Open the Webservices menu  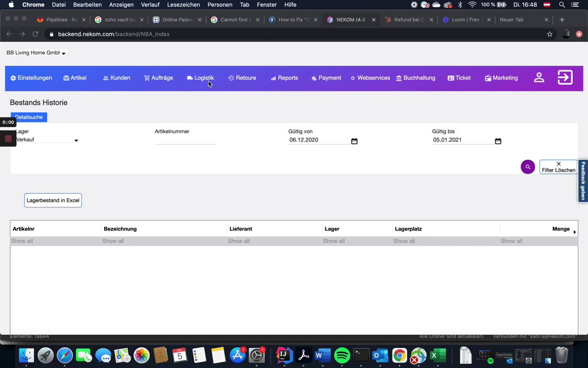[371, 78]
